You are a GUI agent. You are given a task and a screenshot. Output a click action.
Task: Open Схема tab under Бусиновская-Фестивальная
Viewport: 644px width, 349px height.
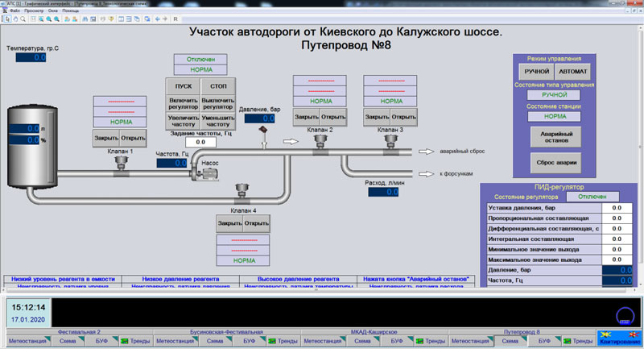[215, 341]
